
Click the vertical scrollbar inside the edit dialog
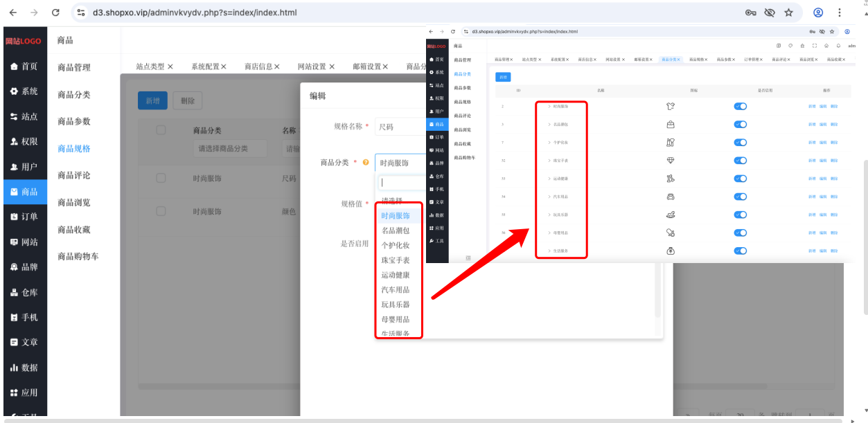(x=658, y=291)
